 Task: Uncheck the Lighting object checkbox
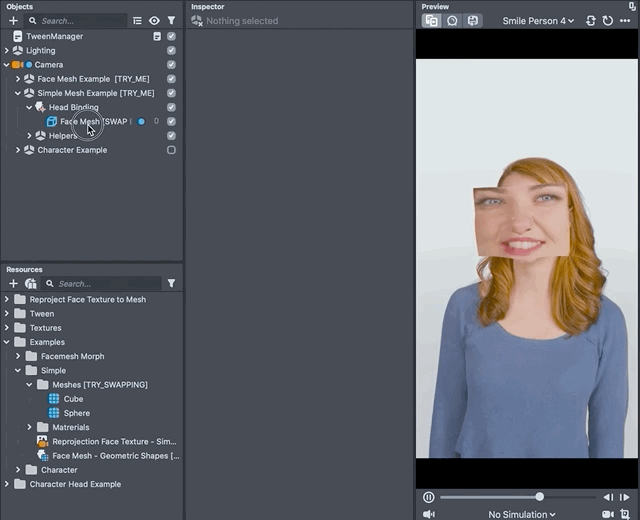(x=171, y=50)
